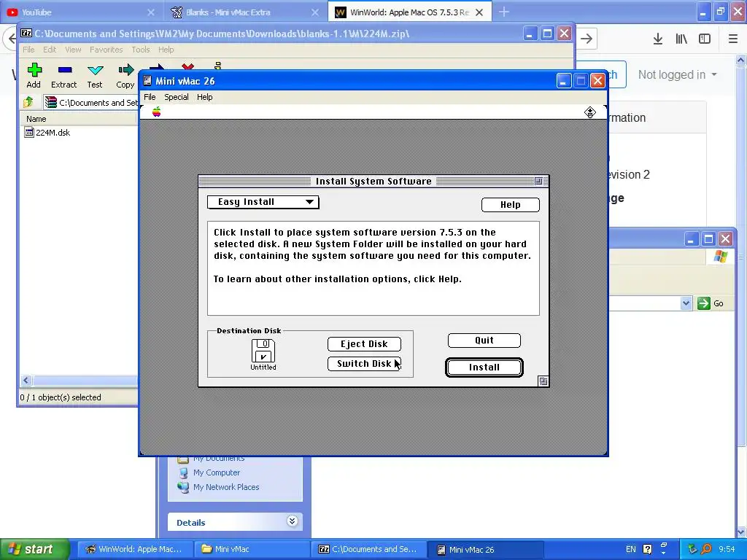Click the Untitled destination disk icon
Image resolution: width=747 pixels, height=560 pixels.
[263, 355]
